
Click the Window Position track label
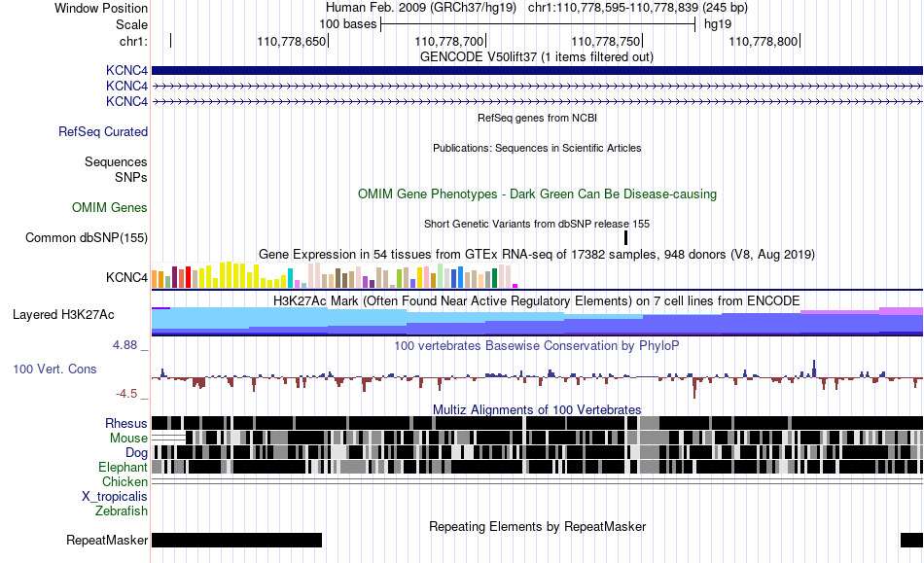pyautogui.click(x=101, y=8)
